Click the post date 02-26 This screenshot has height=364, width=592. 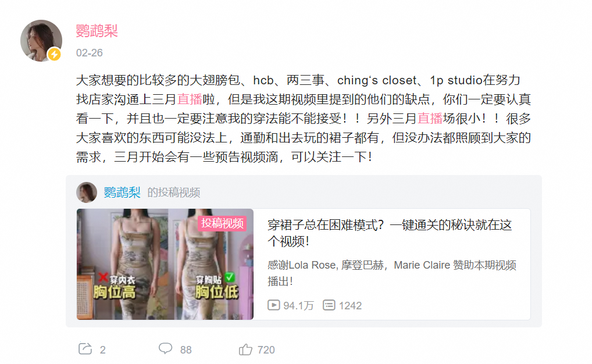click(90, 53)
